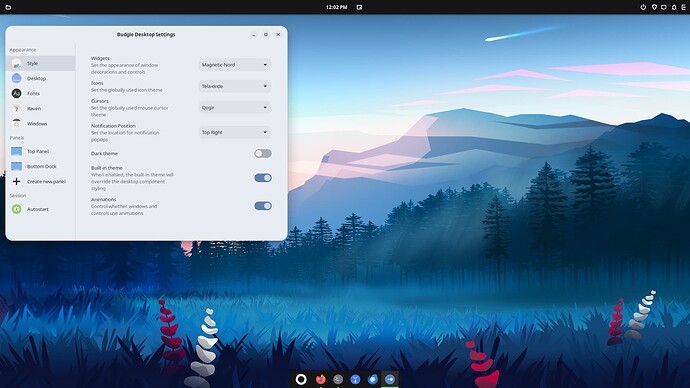The width and height of the screenshot is (690, 388).
Task: Open the Notification Position Top Right dropdown
Action: tap(235, 132)
